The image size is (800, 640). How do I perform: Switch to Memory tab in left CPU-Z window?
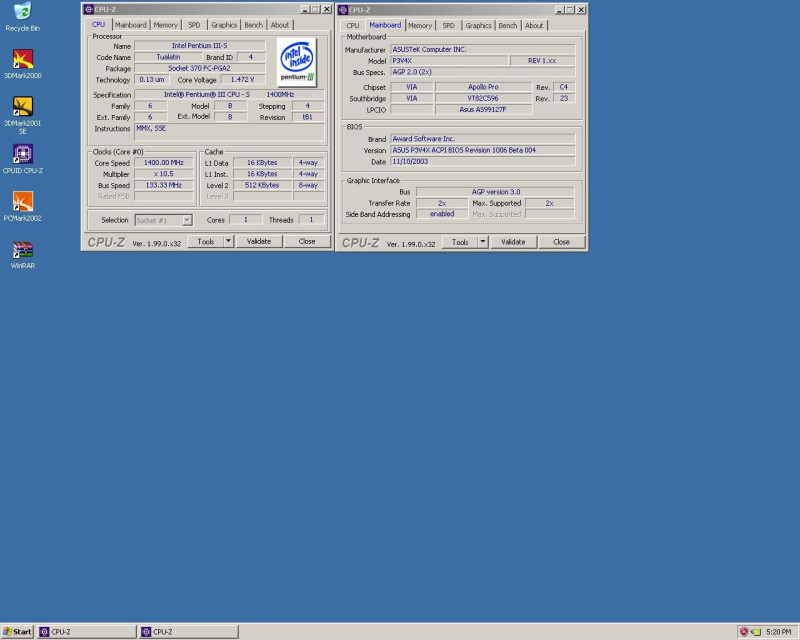pos(165,25)
